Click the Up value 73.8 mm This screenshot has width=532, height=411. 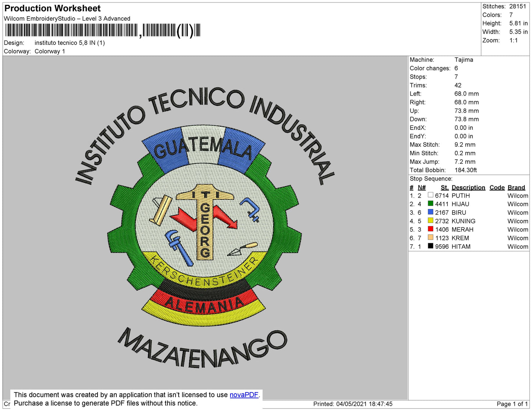tap(466, 110)
